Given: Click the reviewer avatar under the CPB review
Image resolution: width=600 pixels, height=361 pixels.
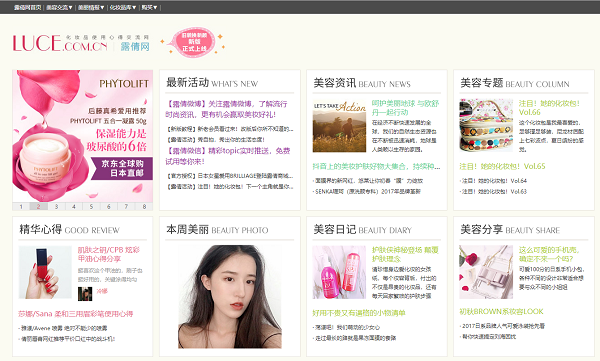Looking at the screenshot, I should pyautogui.click(x=85, y=294).
